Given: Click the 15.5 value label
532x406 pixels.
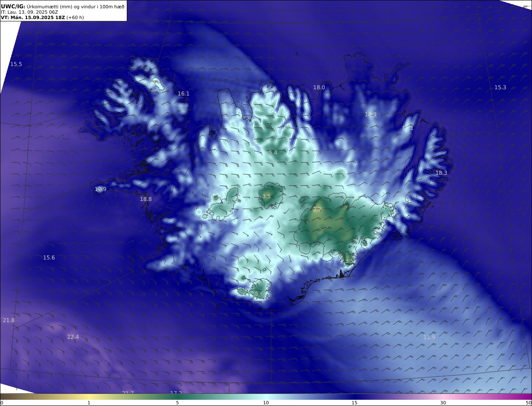Looking at the screenshot, I should click(16, 64).
